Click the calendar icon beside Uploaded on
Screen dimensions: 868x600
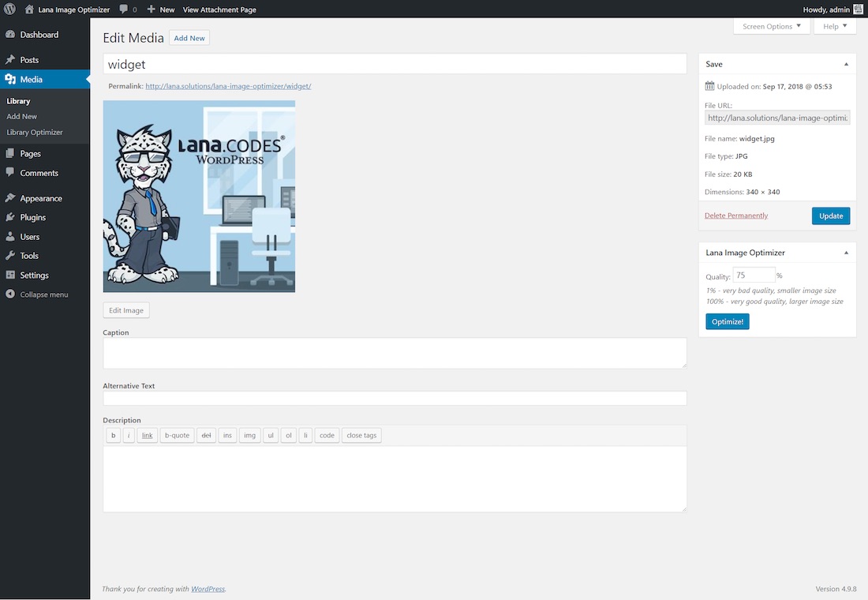709,86
